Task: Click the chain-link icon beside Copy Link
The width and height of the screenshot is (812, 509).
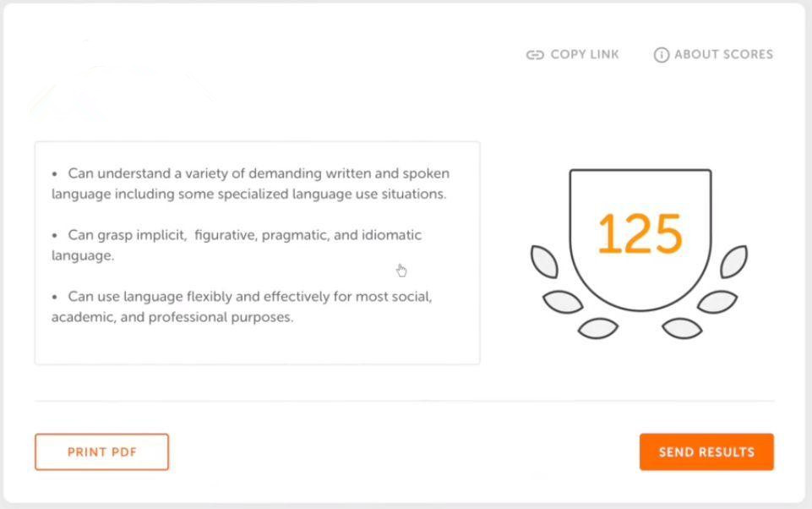Action: 535,55
